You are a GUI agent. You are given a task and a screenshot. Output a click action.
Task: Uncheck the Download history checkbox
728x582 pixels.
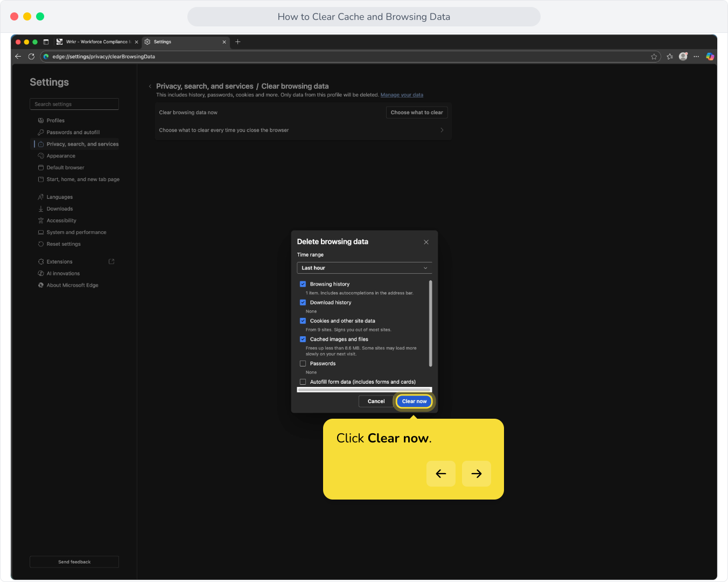(x=303, y=302)
